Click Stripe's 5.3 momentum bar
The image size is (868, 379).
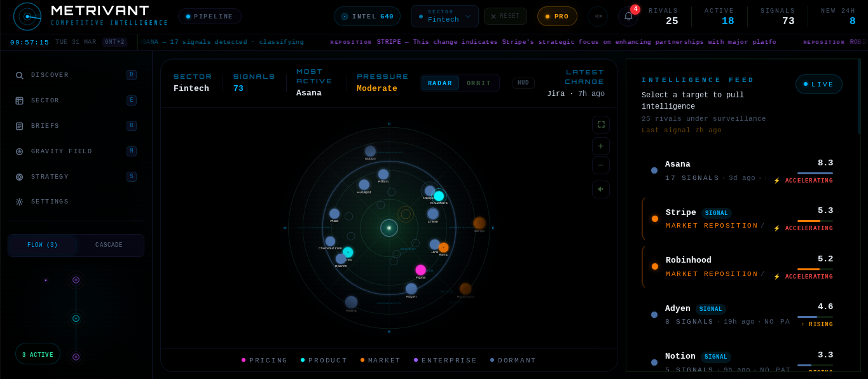tap(815, 221)
